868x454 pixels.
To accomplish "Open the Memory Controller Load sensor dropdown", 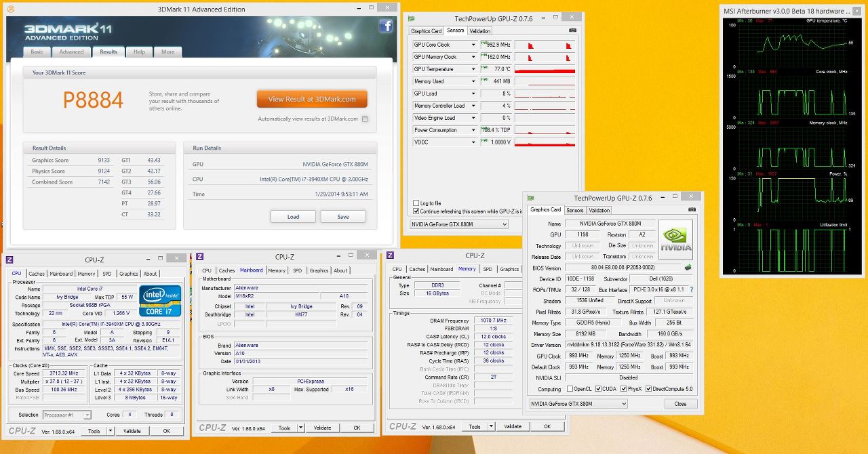I will 473,106.
